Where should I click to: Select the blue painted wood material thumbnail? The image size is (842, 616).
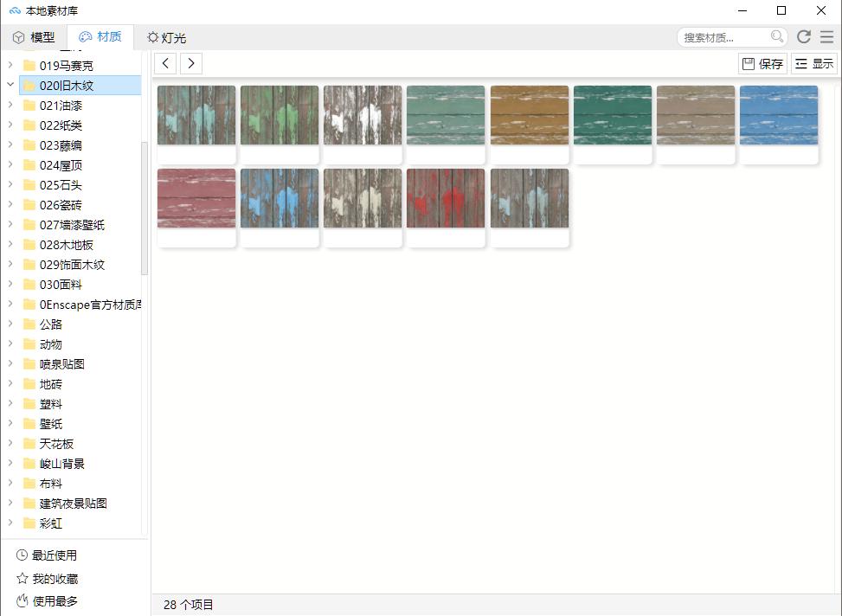[x=777, y=115]
